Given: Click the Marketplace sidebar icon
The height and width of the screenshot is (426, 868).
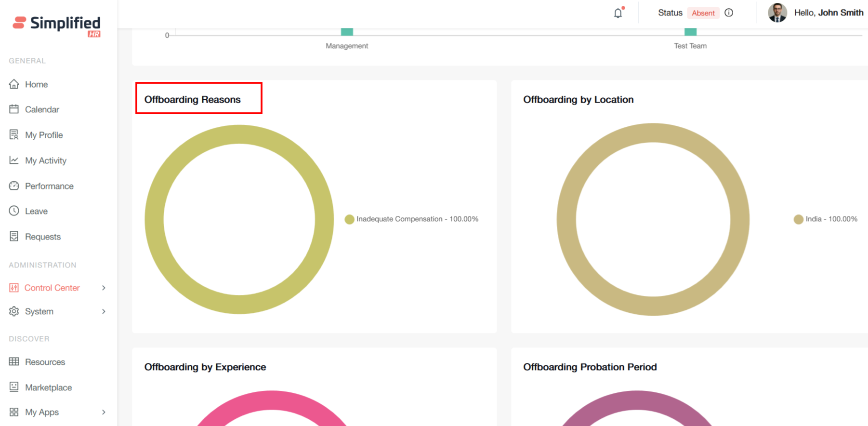Looking at the screenshot, I should click(14, 387).
